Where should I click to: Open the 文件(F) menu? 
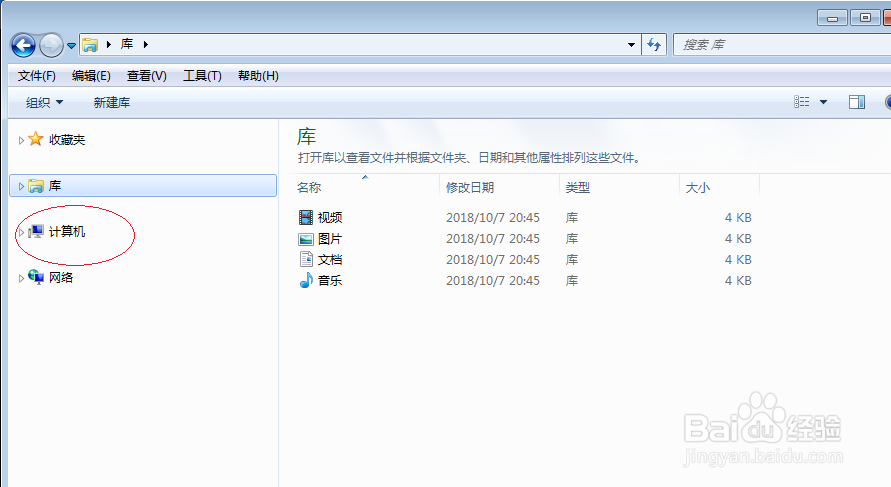pyautogui.click(x=36, y=76)
